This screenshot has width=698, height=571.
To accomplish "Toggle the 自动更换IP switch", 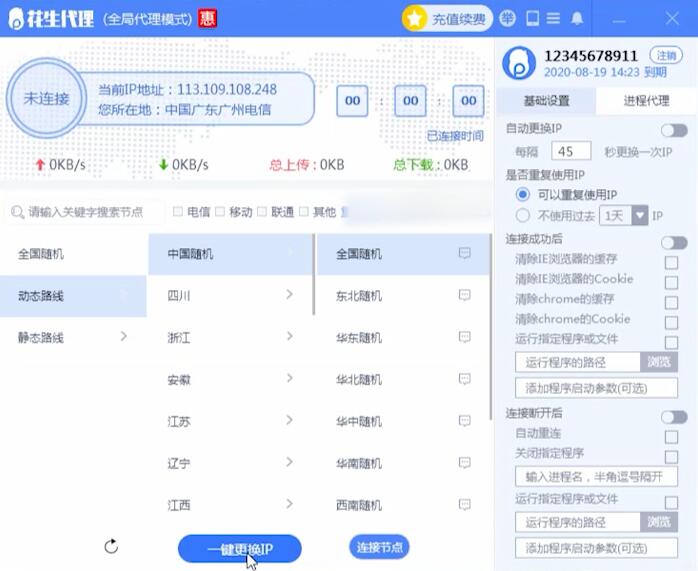I will [x=674, y=130].
